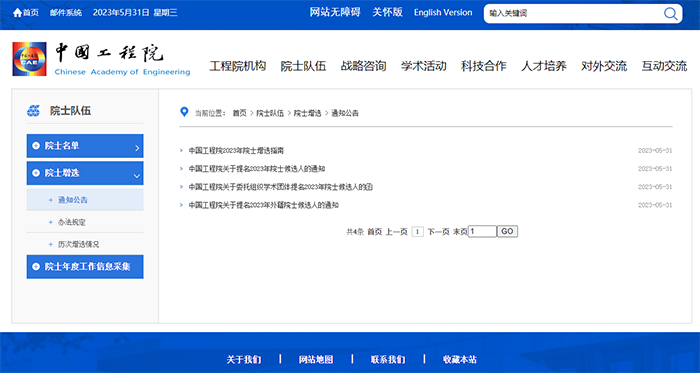700x373 pixels.
Task: Open the 战略咨询 menu
Action: [x=363, y=66]
